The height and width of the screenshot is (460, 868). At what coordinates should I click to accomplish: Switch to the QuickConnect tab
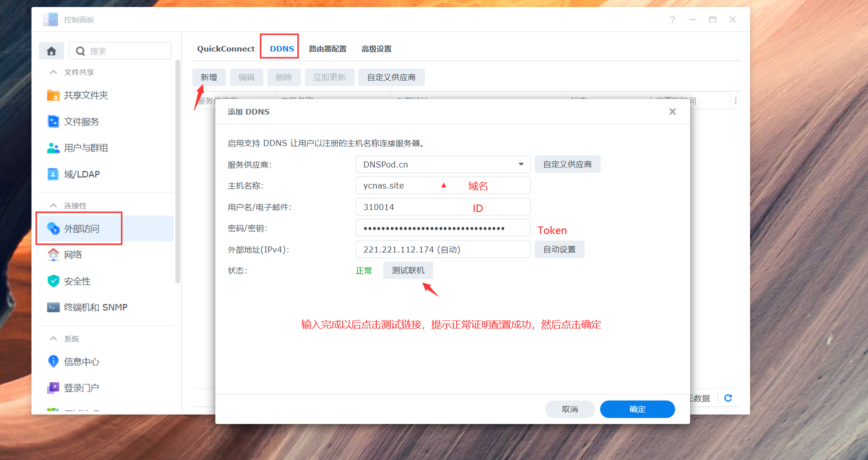pos(226,48)
